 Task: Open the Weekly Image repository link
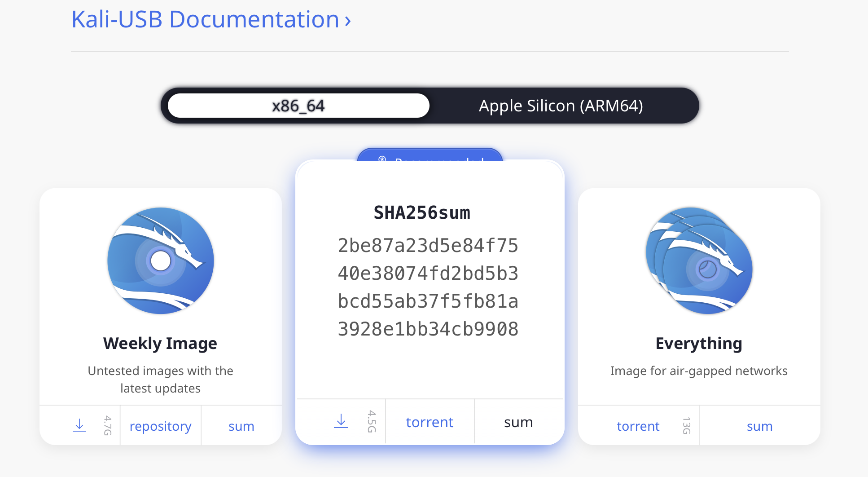(x=161, y=426)
